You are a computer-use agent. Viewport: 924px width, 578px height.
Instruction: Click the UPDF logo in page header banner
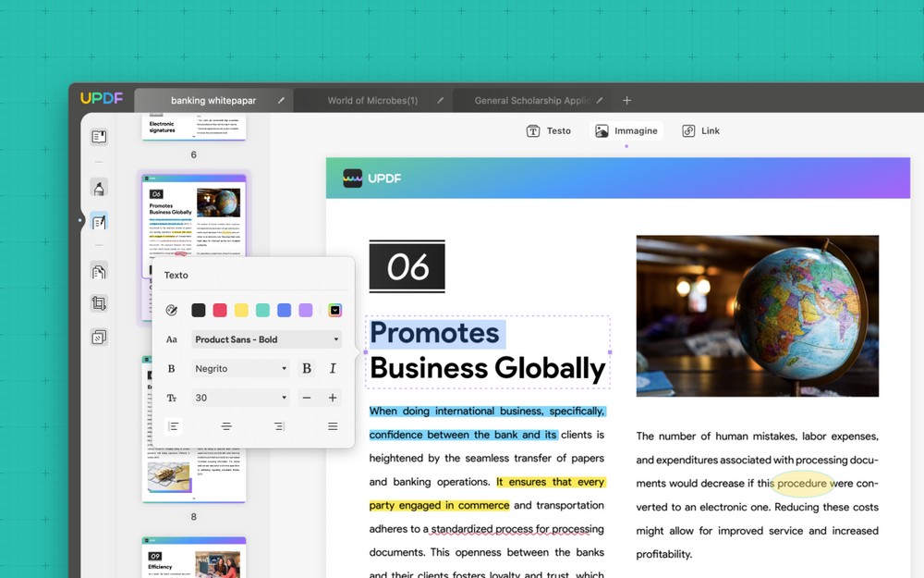coord(372,178)
